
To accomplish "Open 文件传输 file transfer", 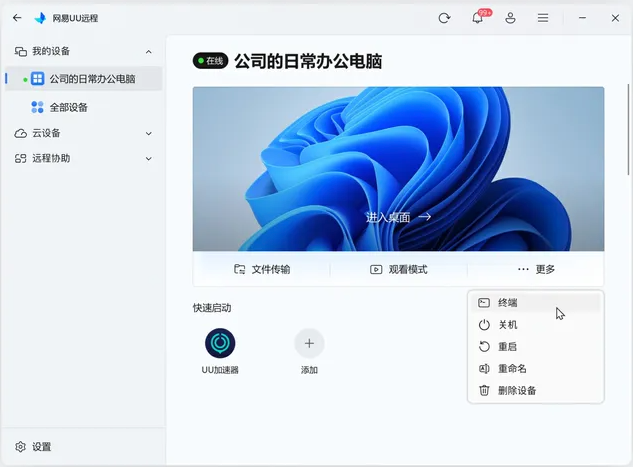I will tap(262, 269).
